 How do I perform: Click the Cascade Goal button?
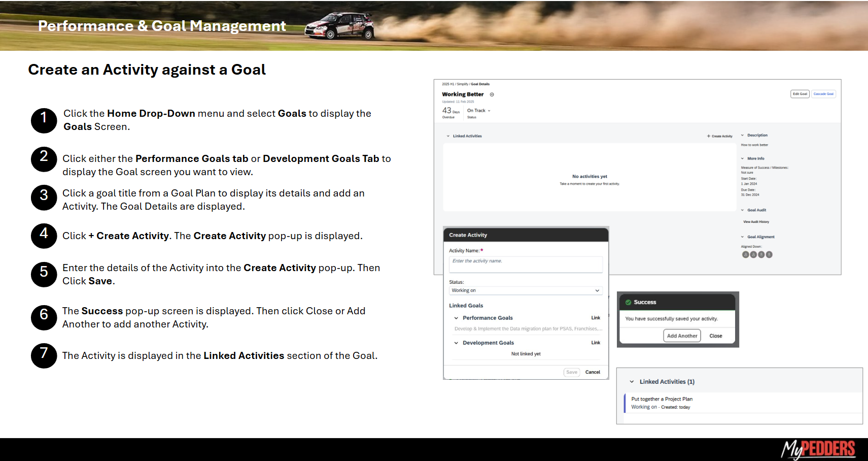click(823, 94)
